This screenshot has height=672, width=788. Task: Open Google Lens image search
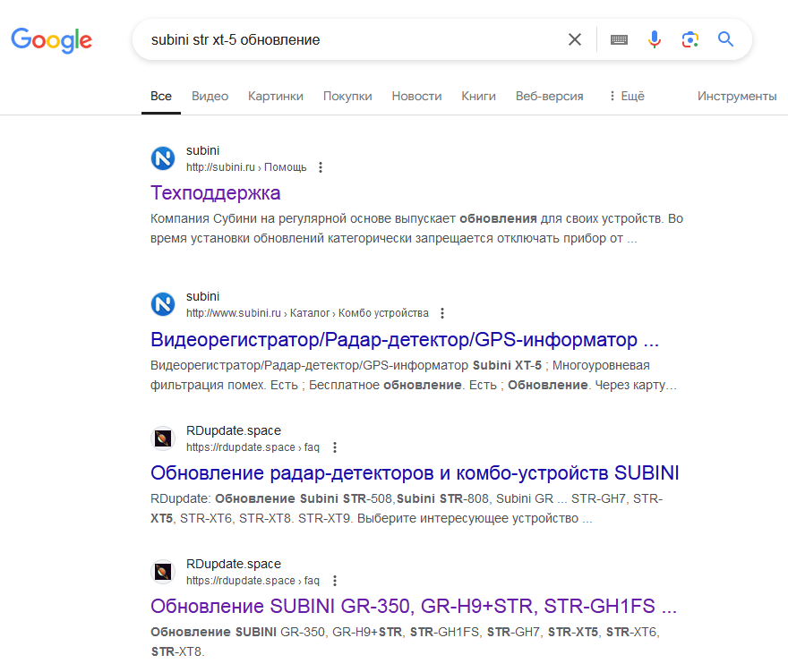click(690, 39)
